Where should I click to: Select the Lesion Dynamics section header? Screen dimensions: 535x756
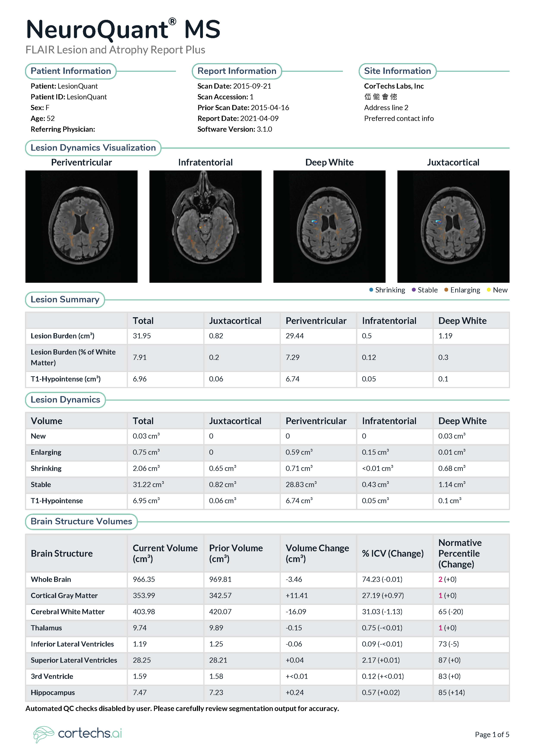[65, 400]
